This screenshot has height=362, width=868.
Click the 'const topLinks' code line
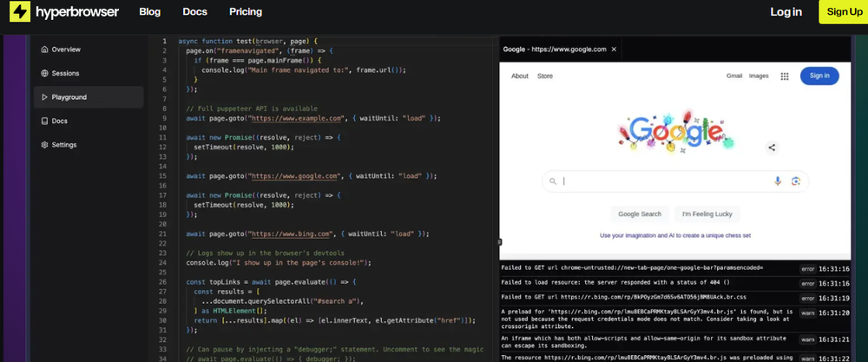[x=271, y=282]
